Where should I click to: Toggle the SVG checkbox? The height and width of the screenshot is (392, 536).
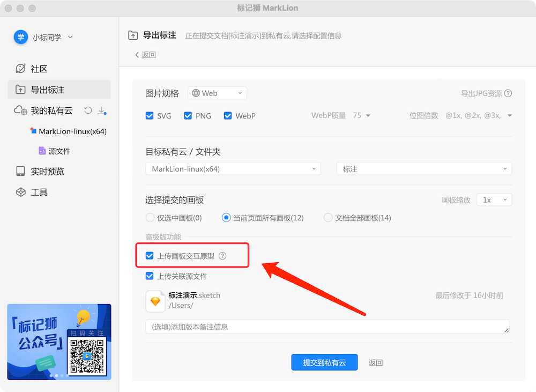pyautogui.click(x=150, y=116)
